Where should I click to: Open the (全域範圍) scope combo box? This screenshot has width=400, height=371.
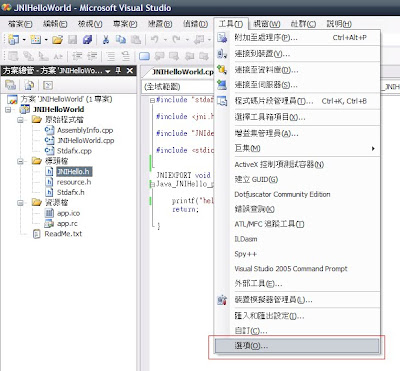[178, 87]
